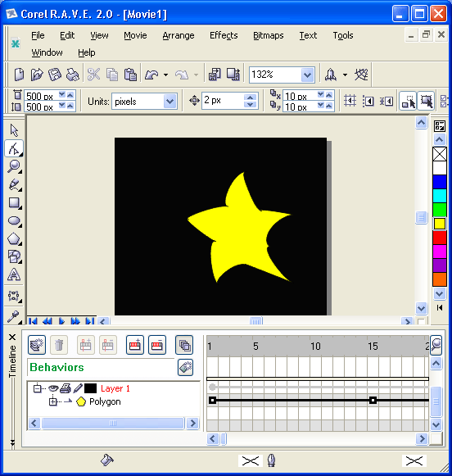452x476 pixels.
Task: Pick the Polygon tool in toolbox
Action: pyautogui.click(x=14, y=239)
